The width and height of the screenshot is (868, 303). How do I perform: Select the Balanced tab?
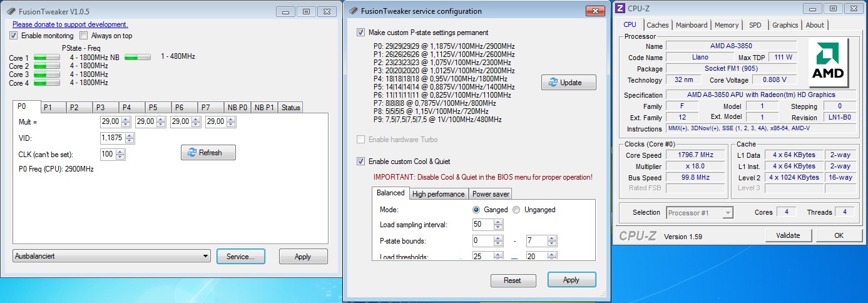[391, 193]
